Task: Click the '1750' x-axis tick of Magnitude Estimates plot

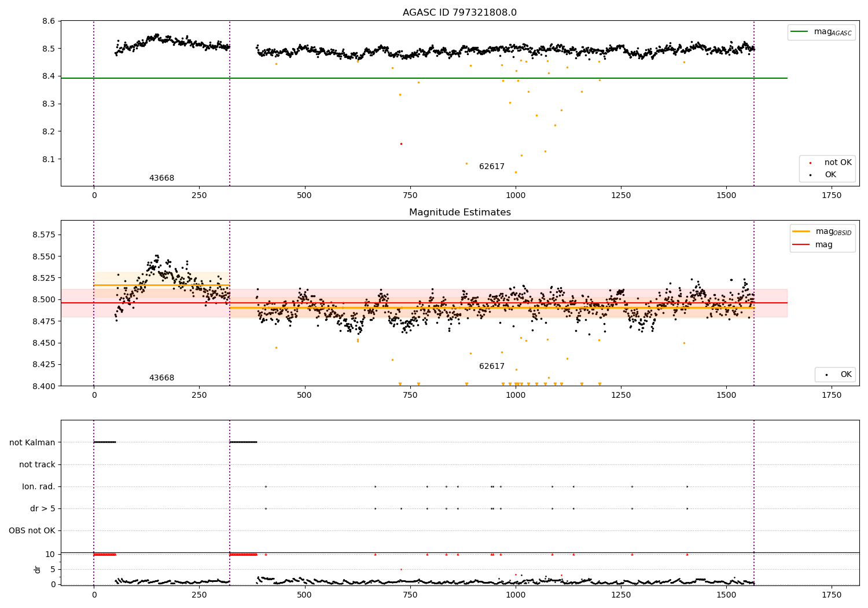Action: pyautogui.click(x=832, y=395)
